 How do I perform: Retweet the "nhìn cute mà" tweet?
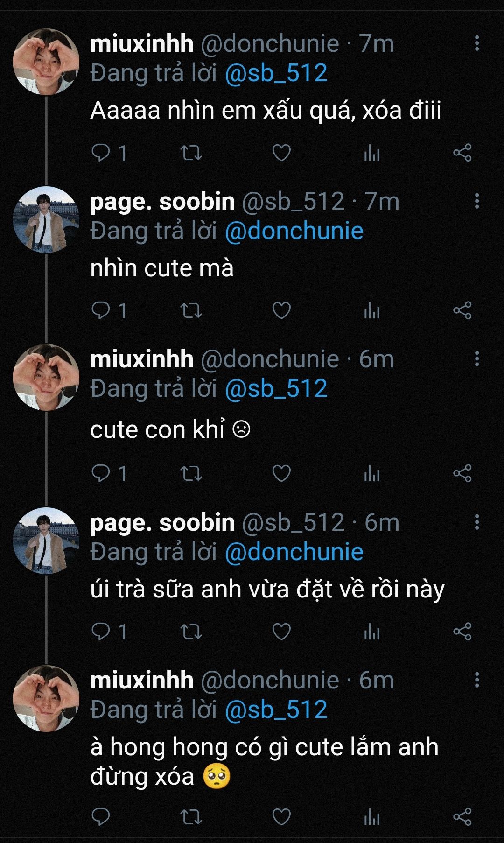pos(191,311)
